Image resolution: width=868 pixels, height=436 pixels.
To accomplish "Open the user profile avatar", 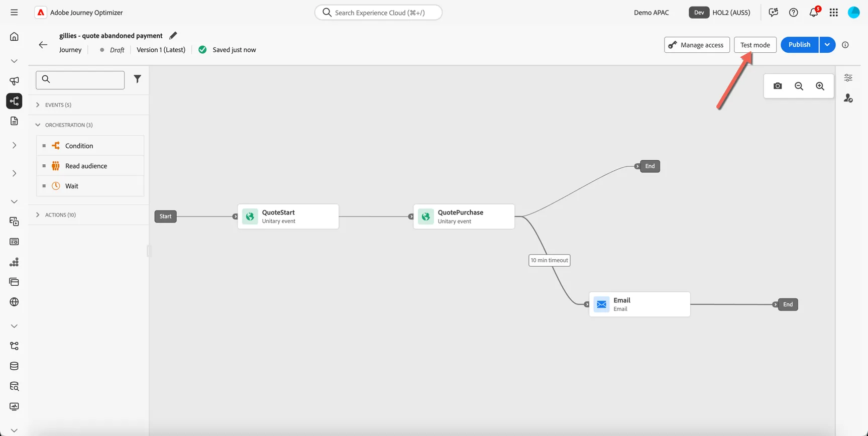I will pyautogui.click(x=854, y=13).
